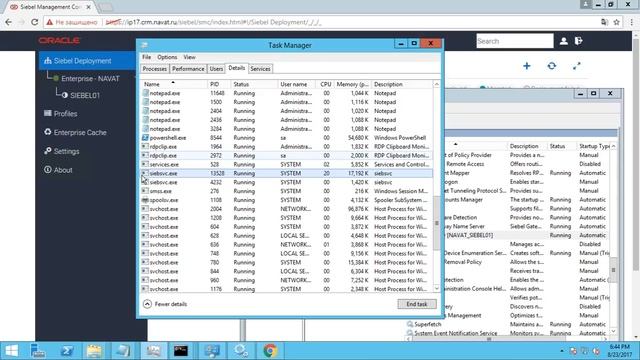Open Task Manager View menu
Image resolution: width=640 pixels, height=360 pixels.
tap(189, 57)
